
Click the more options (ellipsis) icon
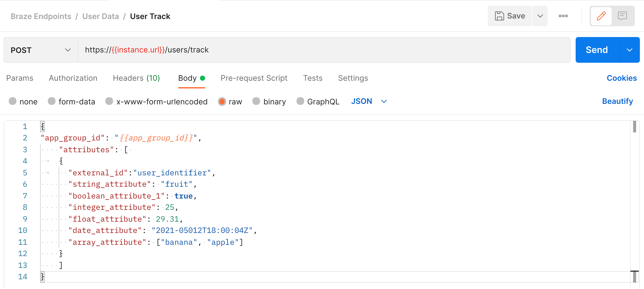pos(563,16)
